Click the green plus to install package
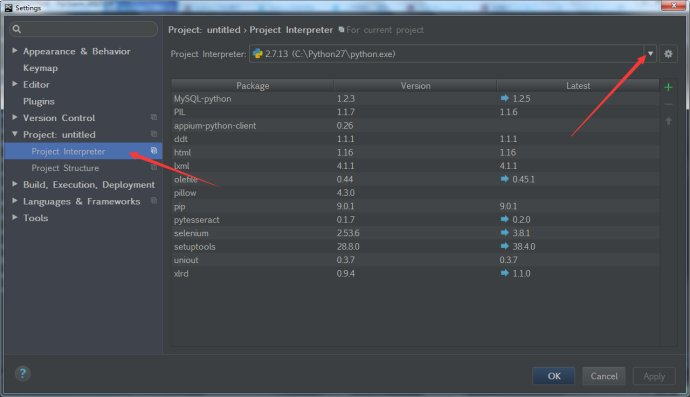The height and width of the screenshot is (397, 690). 668,87
